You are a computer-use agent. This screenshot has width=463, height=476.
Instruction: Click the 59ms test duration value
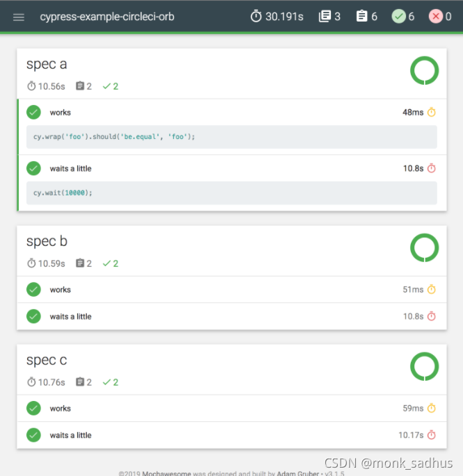pos(413,409)
